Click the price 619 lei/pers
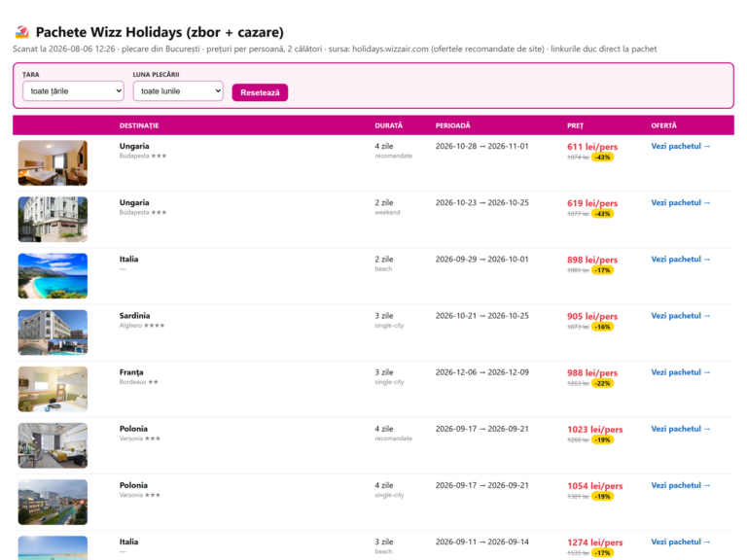 click(x=592, y=203)
